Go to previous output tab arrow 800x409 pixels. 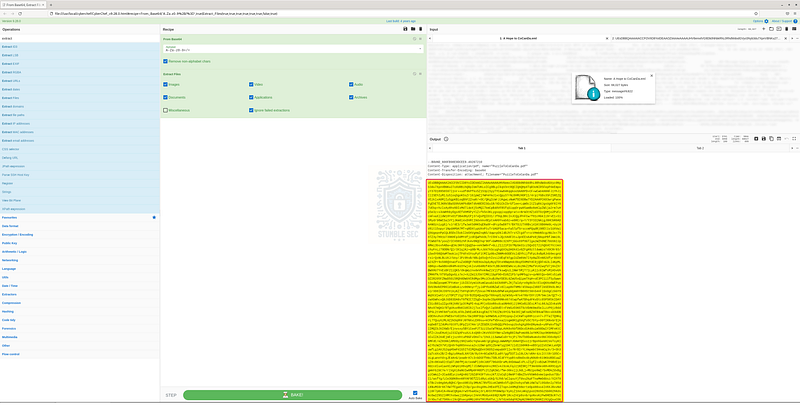(430, 148)
